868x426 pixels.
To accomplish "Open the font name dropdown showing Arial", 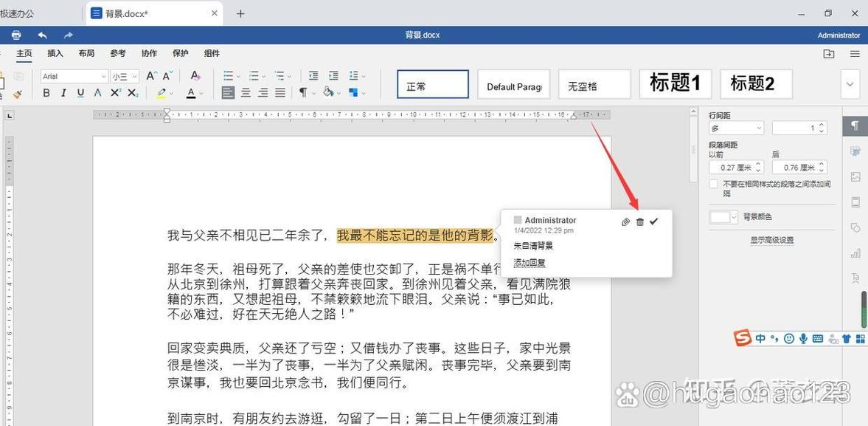I will (x=103, y=76).
